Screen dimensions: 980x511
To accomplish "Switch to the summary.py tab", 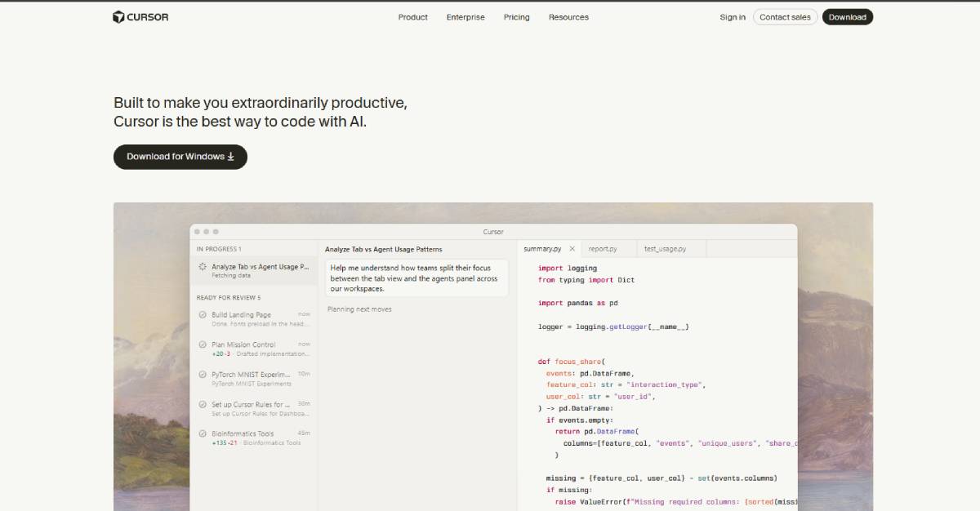I will tap(542, 249).
